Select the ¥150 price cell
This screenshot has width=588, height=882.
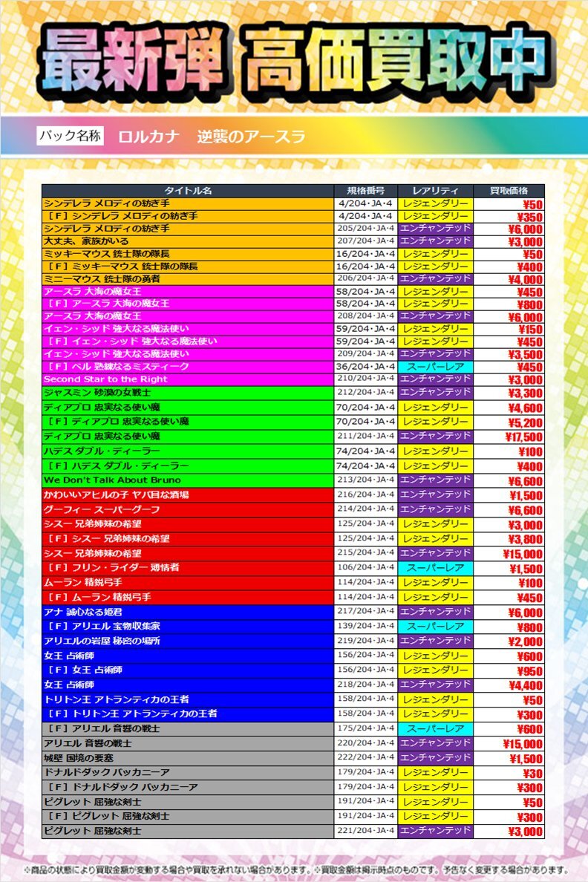(509, 329)
